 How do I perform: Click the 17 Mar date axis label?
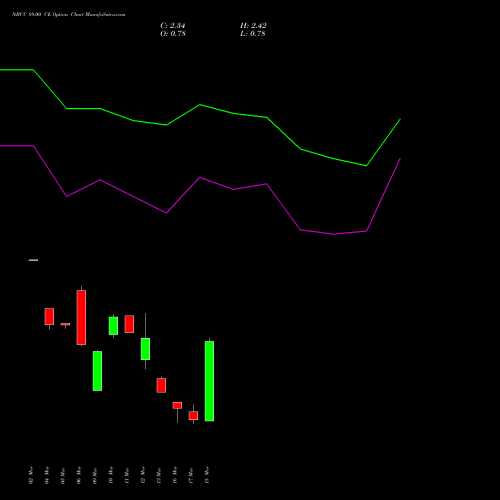[191, 475]
